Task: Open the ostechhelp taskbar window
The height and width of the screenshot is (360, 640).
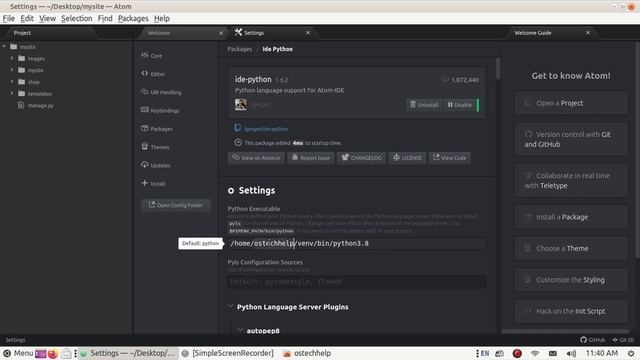Action: coord(307,353)
